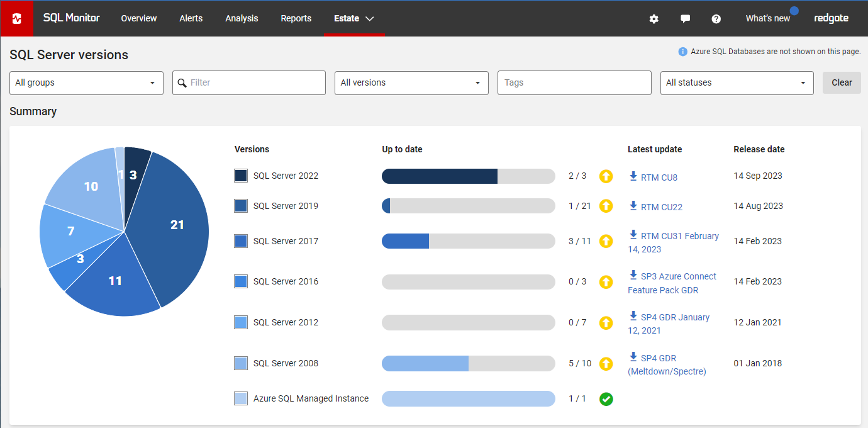Viewport: 868px width, 428px height.
Task: Open the Estate menu
Action: pos(353,18)
